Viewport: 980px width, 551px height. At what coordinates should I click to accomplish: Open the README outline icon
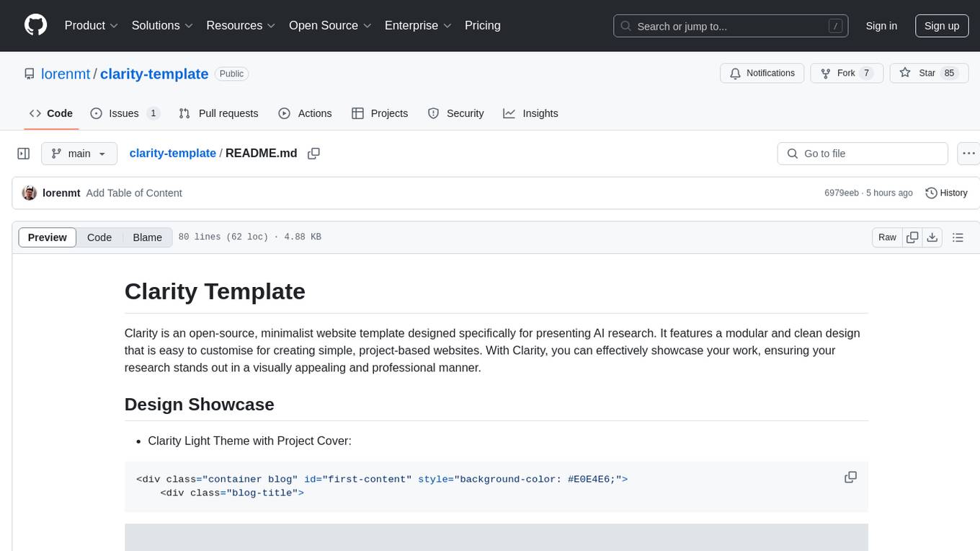click(958, 237)
